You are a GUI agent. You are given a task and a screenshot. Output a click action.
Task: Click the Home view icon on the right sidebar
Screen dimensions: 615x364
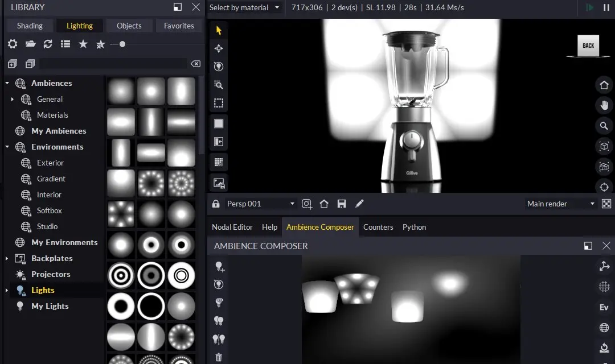point(604,85)
